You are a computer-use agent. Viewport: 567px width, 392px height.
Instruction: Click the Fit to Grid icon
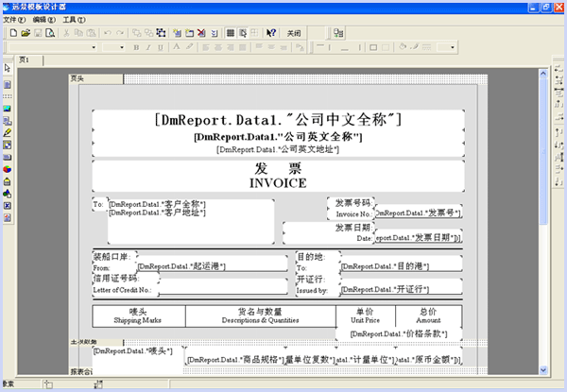pos(254,33)
